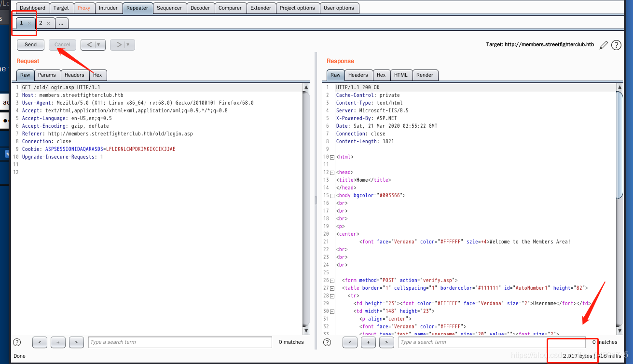633x364 pixels.
Task: Open Project options tab
Action: [x=297, y=8]
